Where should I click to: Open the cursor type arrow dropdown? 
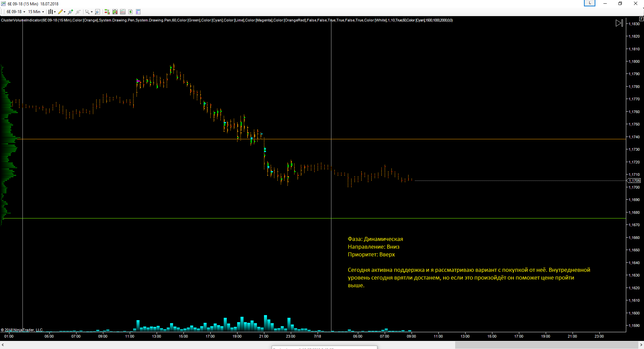tap(89, 12)
